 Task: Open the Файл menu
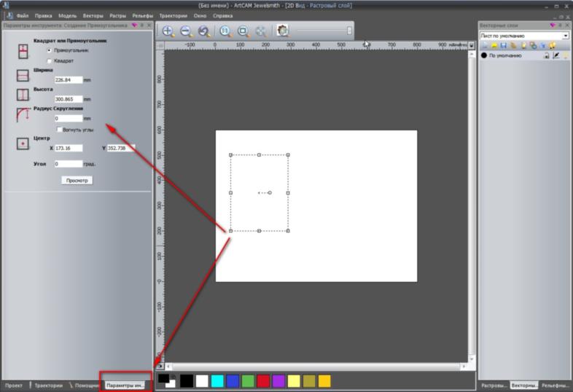pyautogui.click(x=23, y=16)
